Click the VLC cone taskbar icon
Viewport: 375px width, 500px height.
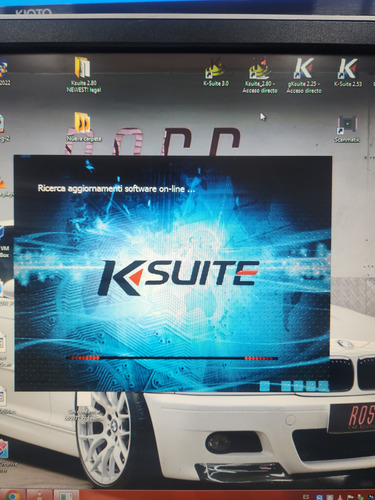(x=39, y=495)
